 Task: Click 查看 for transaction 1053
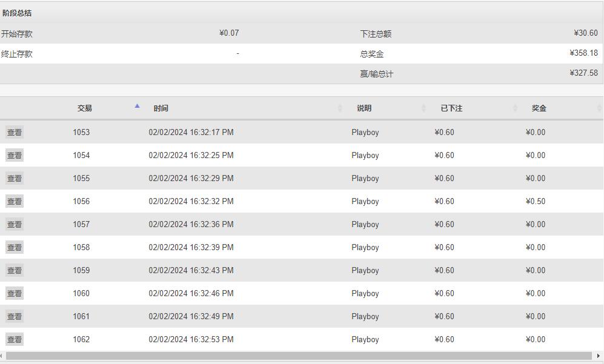(15, 132)
